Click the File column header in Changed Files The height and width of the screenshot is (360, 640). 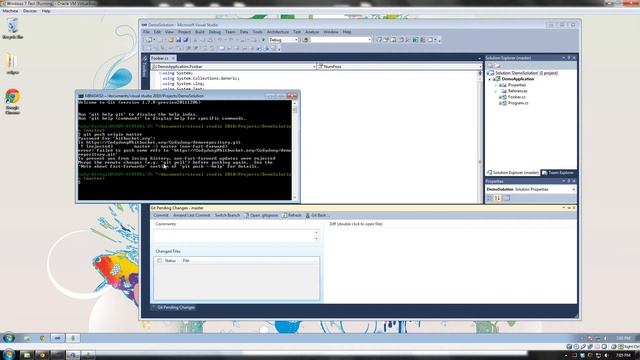click(186, 260)
